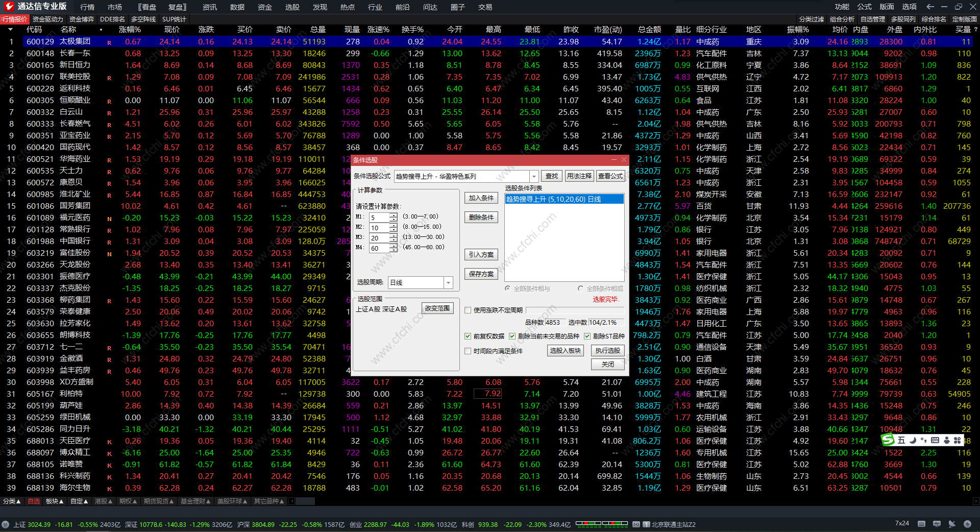Enable 使用涨跌不定周期 checkbox
Image resolution: width=980 pixels, height=532 pixels.
pos(468,310)
